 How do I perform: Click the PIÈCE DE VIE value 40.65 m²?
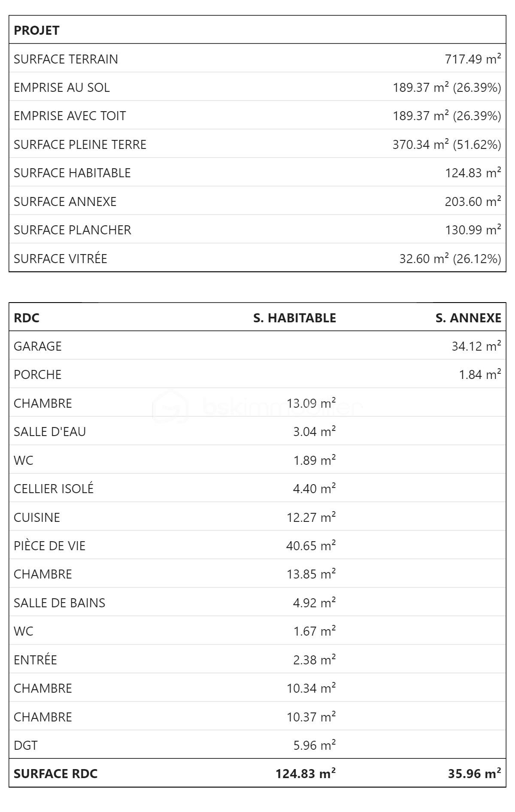(x=311, y=545)
